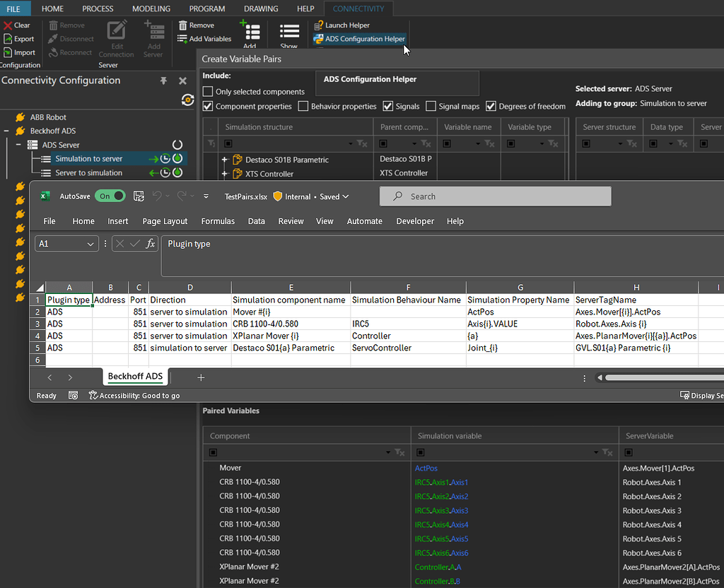Click the Launch Helper icon
The width and height of the screenshot is (724, 588).
click(319, 25)
